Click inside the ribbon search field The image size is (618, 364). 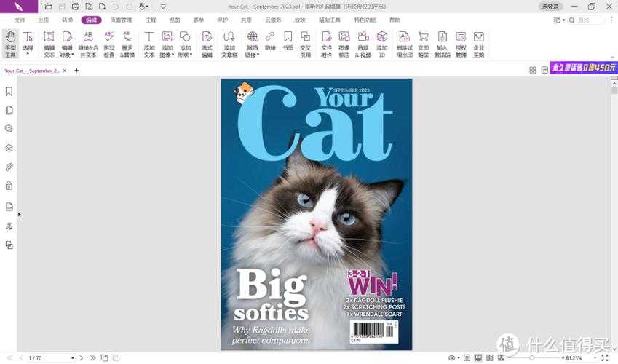[589, 20]
